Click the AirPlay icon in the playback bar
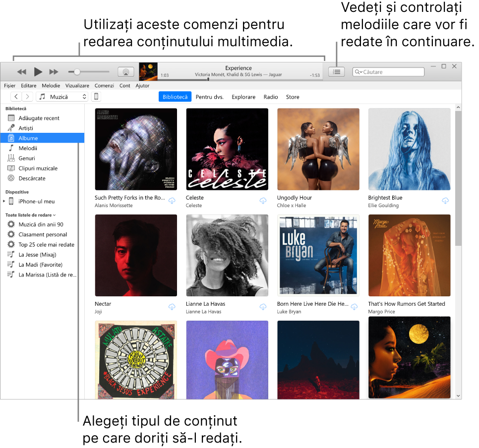This screenshot has height=448, width=479. click(x=125, y=71)
